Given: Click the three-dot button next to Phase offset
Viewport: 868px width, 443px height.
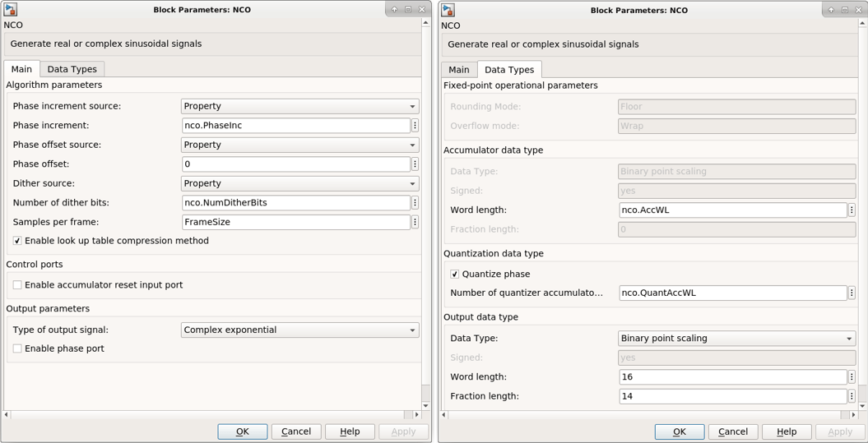Looking at the screenshot, I should tap(415, 164).
